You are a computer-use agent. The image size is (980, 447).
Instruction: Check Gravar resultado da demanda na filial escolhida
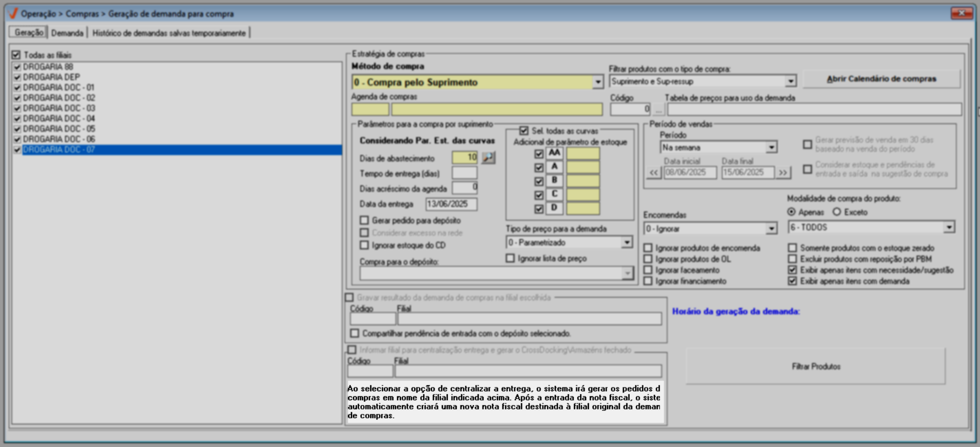[349, 298]
